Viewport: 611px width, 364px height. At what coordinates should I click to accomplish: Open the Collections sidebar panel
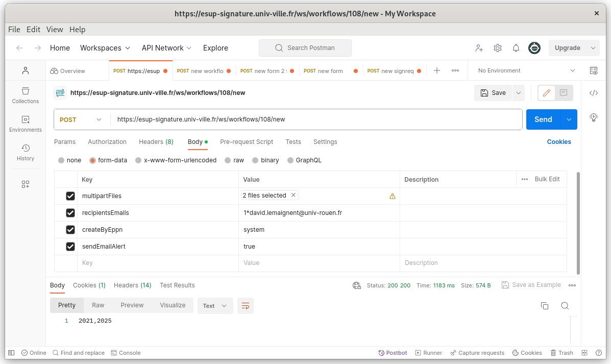tap(26, 95)
